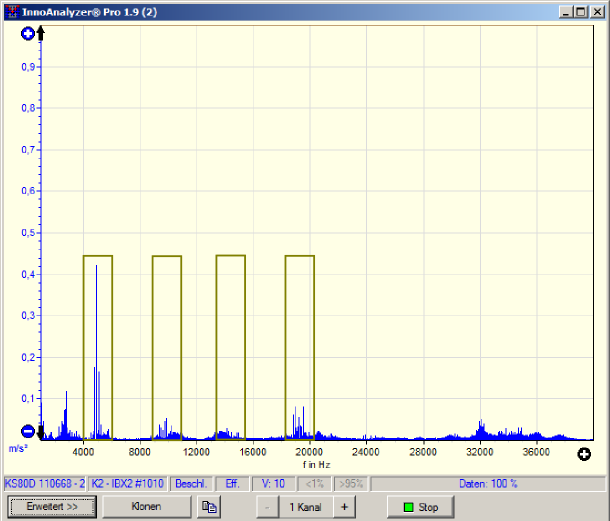Click the Erweitert >> button

tap(51, 507)
